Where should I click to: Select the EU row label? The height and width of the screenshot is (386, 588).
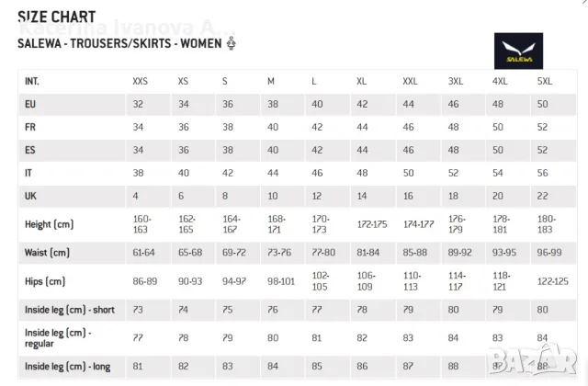click(30, 104)
